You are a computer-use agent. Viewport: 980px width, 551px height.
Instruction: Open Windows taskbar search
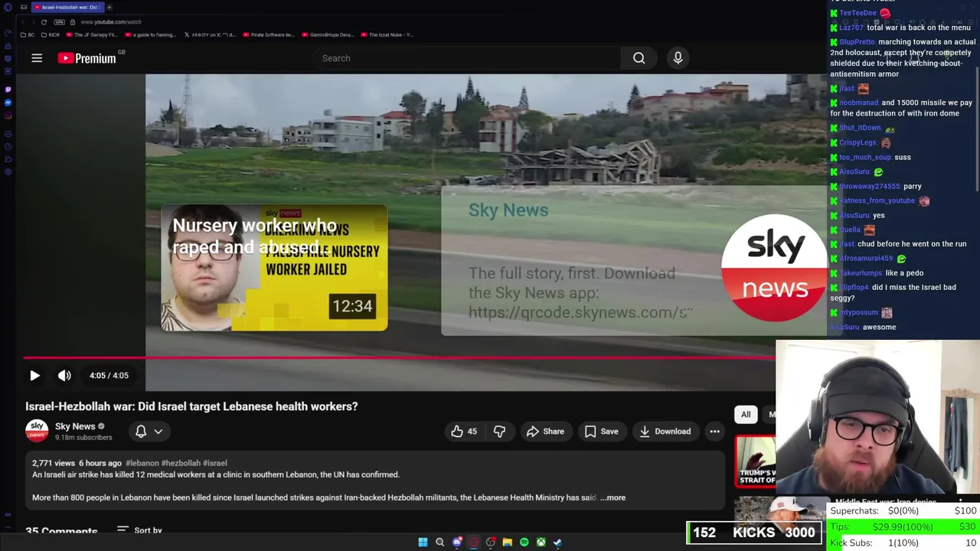tap(439, 542)
